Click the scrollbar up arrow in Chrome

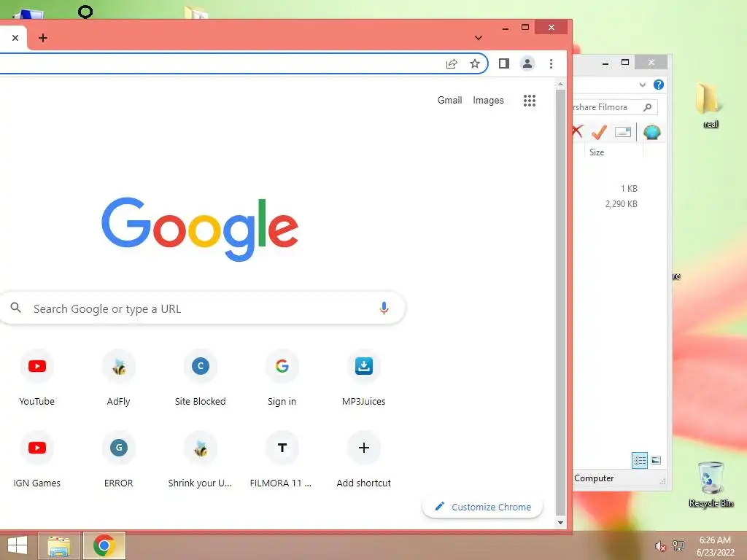pyautogui.click(x=560, y=85)
